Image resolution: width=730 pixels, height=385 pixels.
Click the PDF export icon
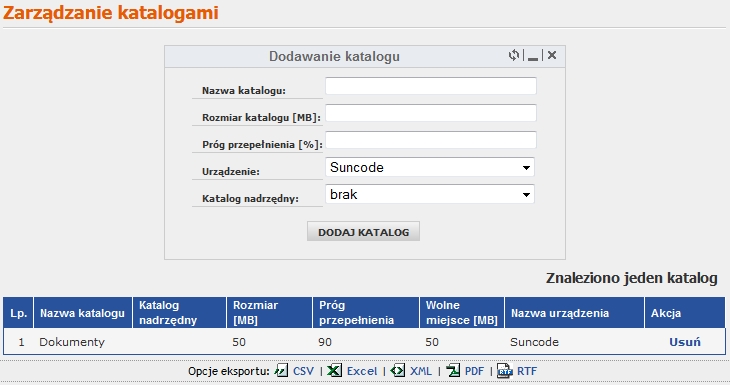[453, 371]
